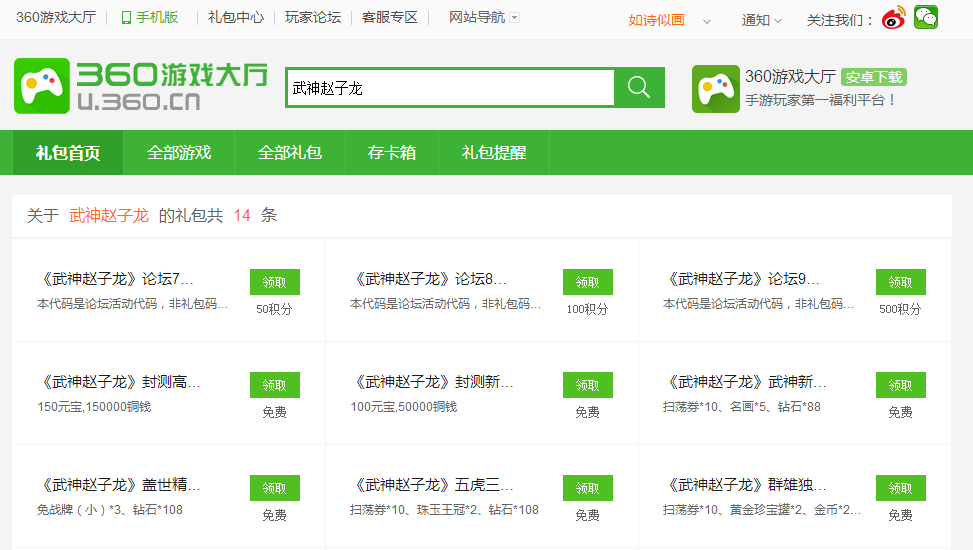The height and width of the screenshot is (550, 973).
Task: Open the 《武神赵子龙》论坛7 title
Action: (x=115, y=279)
